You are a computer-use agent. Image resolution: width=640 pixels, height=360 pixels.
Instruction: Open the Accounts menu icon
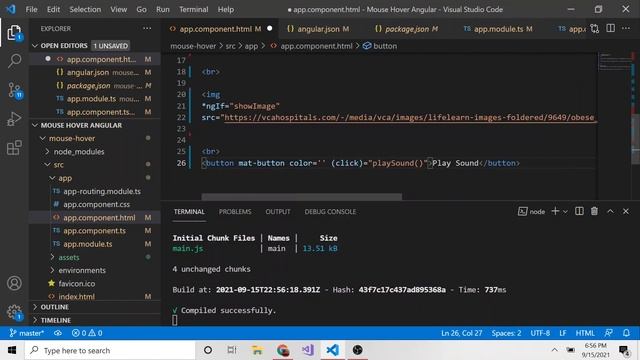[14, 283]
